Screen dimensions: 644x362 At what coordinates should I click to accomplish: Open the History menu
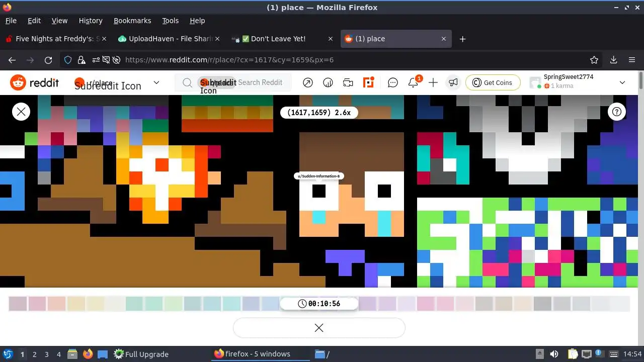click(91, 21)
